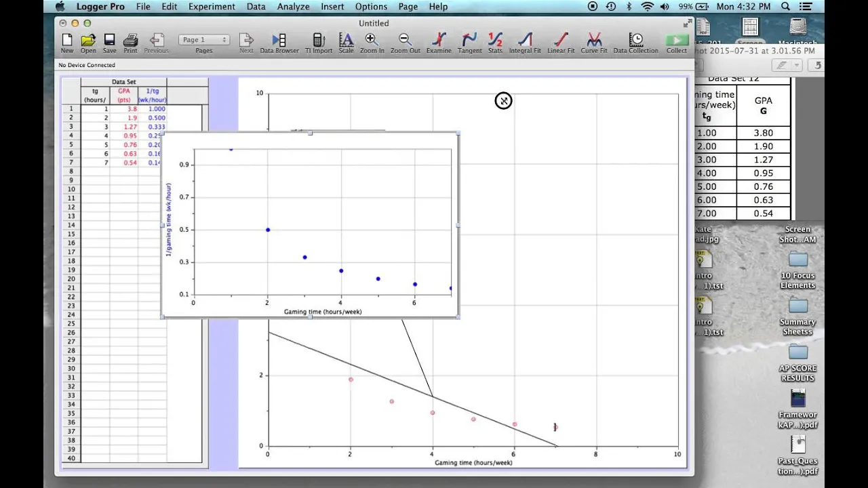Image resolution: width=868 pixels, height=488 pixels.
Task: Select table row number 8
Action: coord(71,171)
